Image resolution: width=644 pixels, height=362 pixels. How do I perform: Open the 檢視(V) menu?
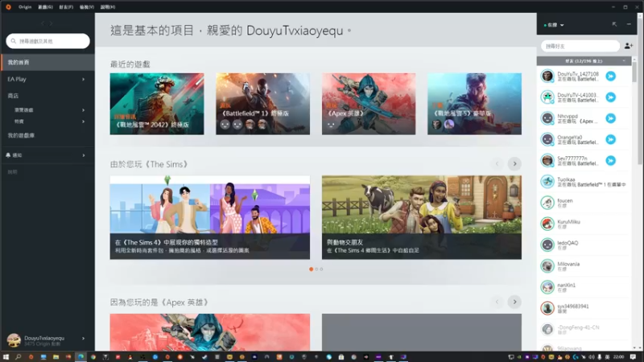click(87, 7)
